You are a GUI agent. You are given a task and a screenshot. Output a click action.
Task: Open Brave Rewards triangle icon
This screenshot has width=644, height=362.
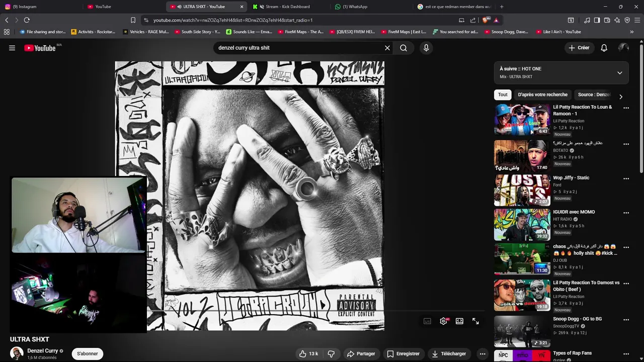click(496, 20)
